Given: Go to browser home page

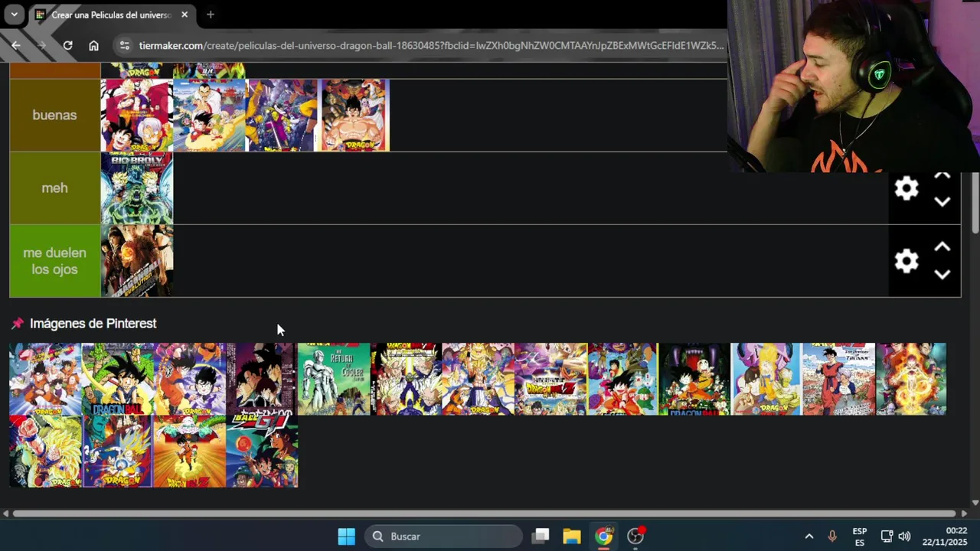Looking at the screenshot, I should 93,45.
